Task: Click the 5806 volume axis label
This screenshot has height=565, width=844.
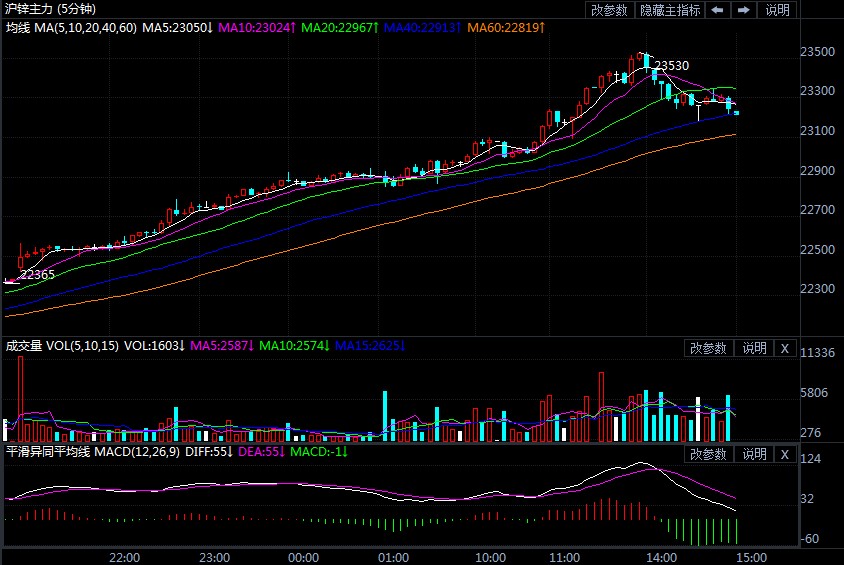Action: (x=814, y=393)
